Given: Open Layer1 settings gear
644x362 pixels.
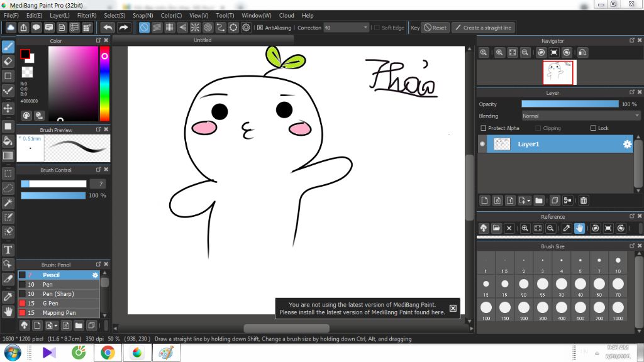Looking at the screenshot, I should click(x=627, y=144).
